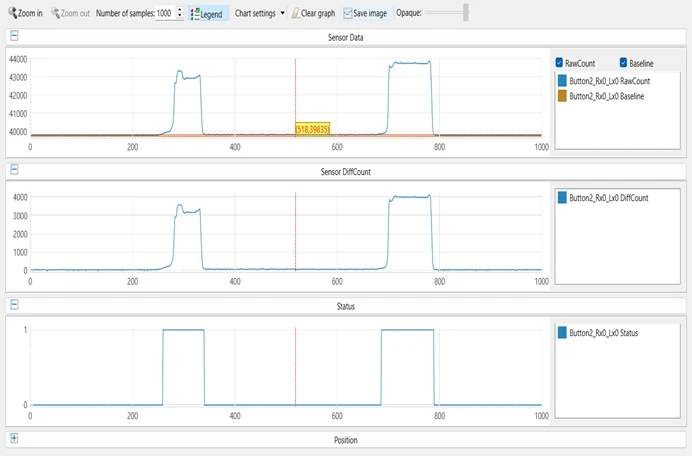The width and height of the screenshot is (692, 456).
Task: Click the Number of samples label
Action: coord(125,13)
